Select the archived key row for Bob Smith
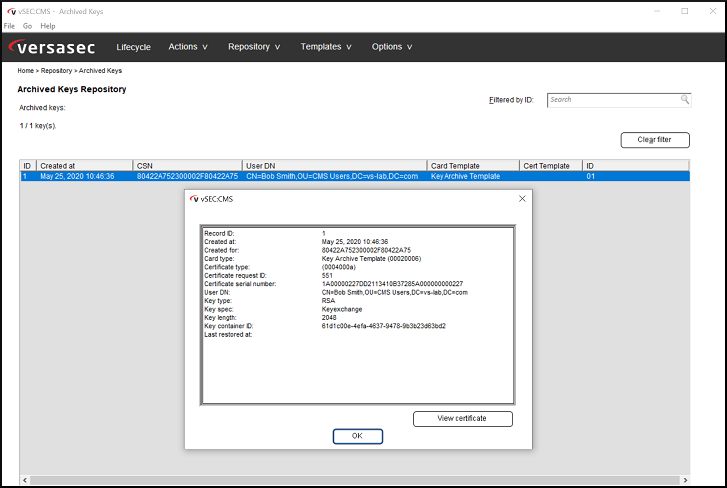This screenshot has width=727, height=488. 355,176
